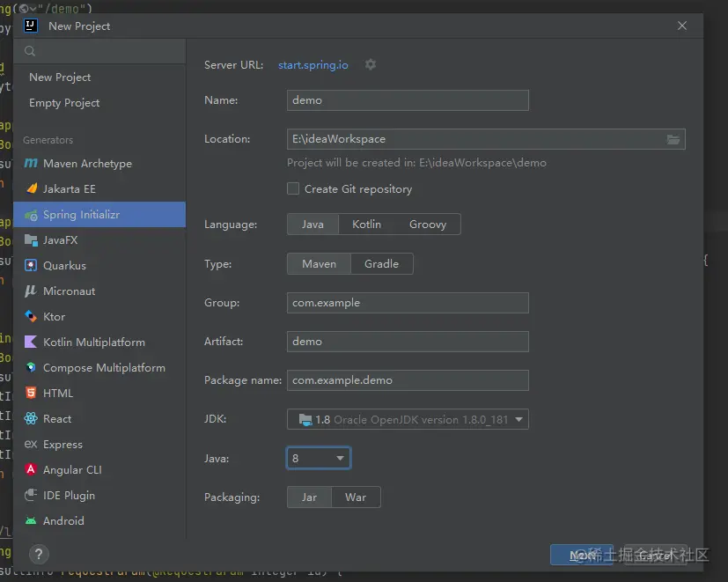Click the generator search box
This screenshot has height=582, width=728.
(99, 51)
